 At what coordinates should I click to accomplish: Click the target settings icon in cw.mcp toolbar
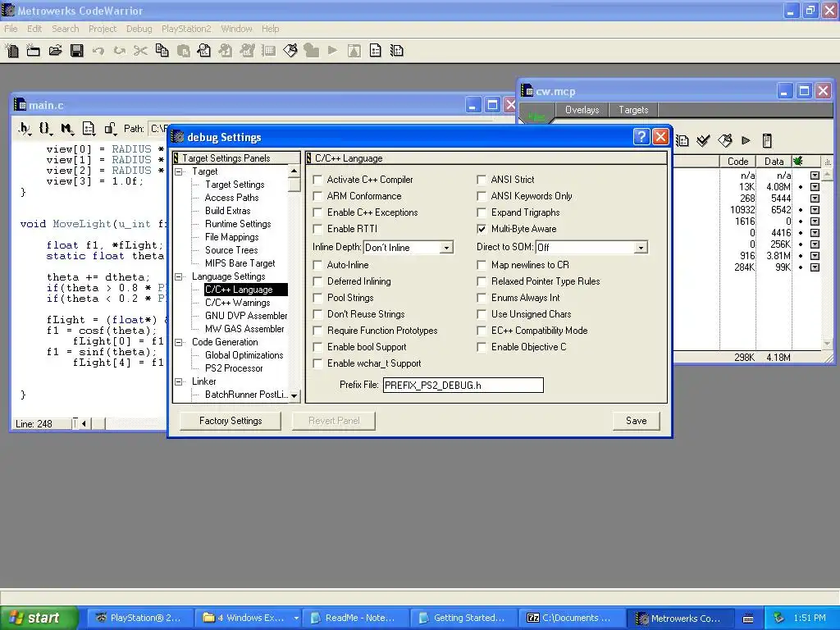682,140
